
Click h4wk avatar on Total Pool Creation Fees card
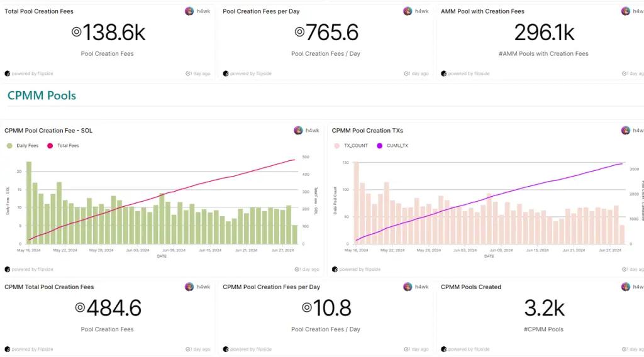(x=189, y=11)
